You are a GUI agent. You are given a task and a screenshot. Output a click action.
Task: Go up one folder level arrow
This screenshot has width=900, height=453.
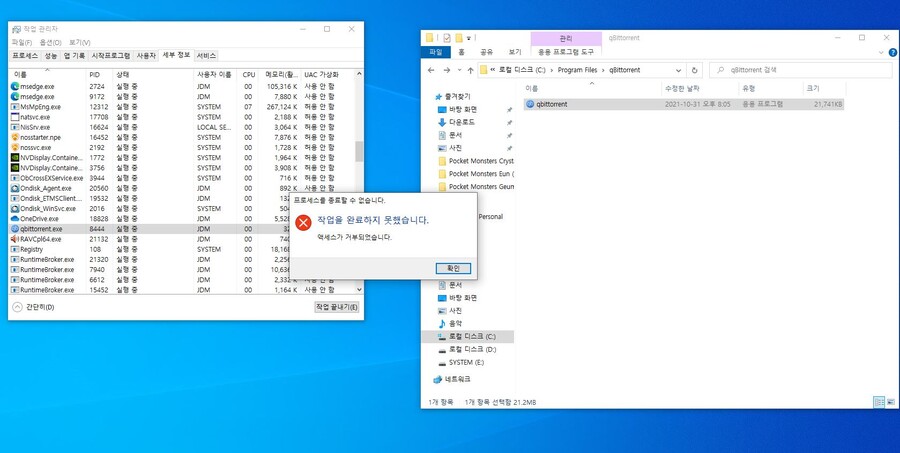click(471, 71)
